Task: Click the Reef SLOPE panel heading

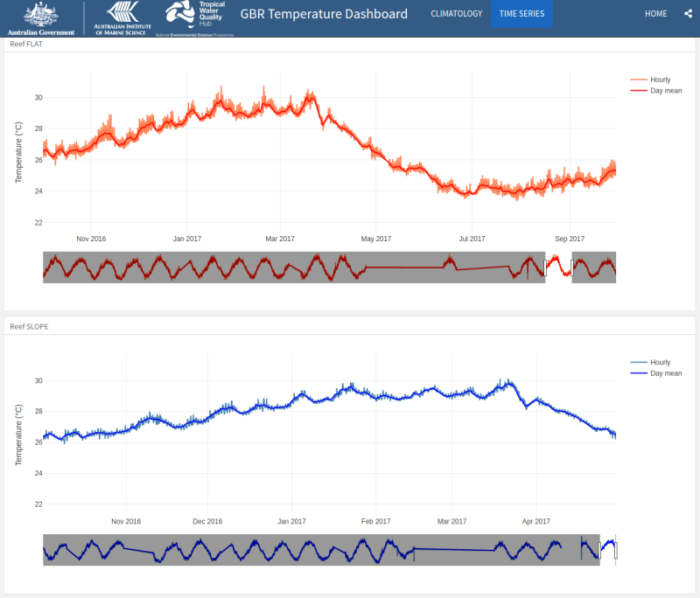Action: coord(29,326)
